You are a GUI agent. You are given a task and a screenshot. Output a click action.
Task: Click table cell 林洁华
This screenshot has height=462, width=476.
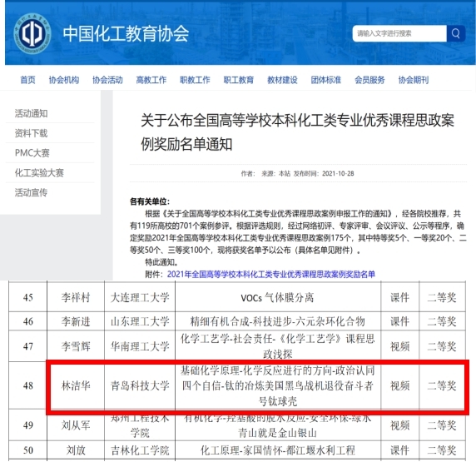[x=76, y=385]
